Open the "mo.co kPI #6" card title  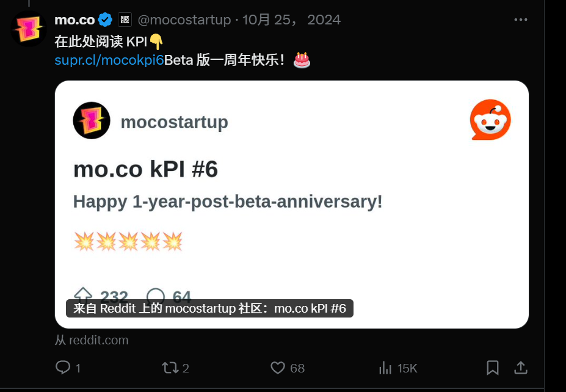coord(145,170)
